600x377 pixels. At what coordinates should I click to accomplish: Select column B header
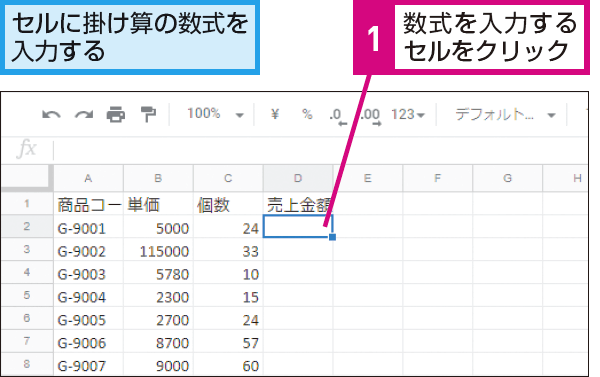coord(158,178)
